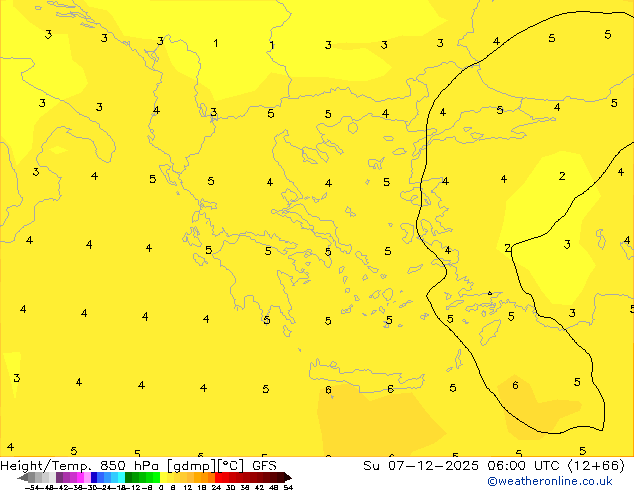Click the light grey segment of the legend
The width and height of the screenshot is (634, 490).
coord(53,477)
